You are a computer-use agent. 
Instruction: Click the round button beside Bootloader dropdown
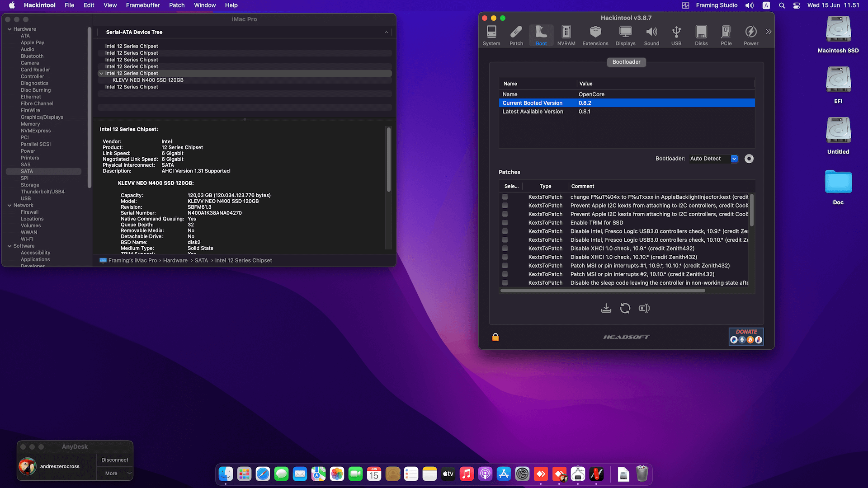pyautogui.click(x=749, y=159)
